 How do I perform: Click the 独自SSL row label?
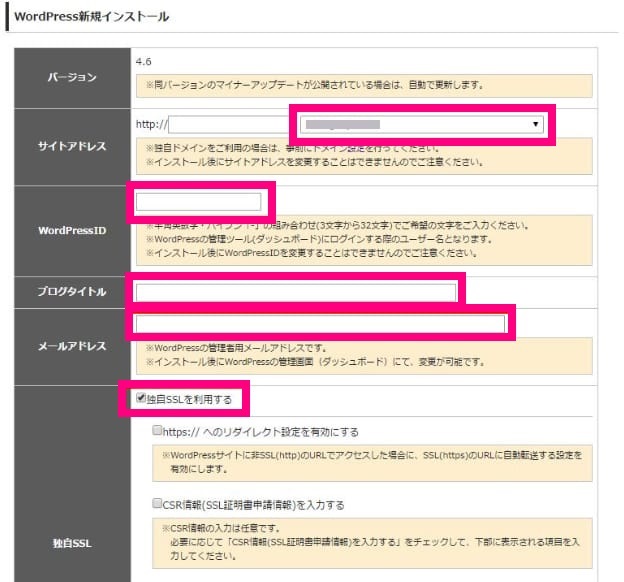coord(72,543)
